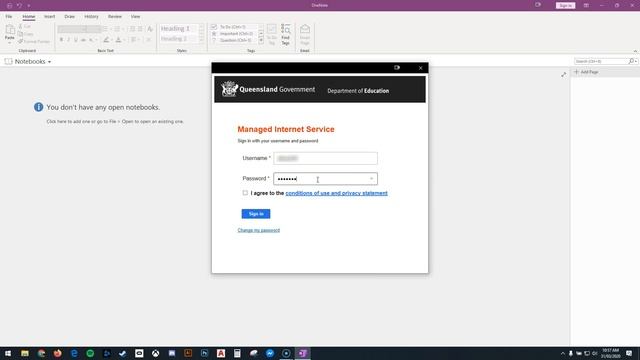Toggle Strikethrough formatting

(83, 40)
